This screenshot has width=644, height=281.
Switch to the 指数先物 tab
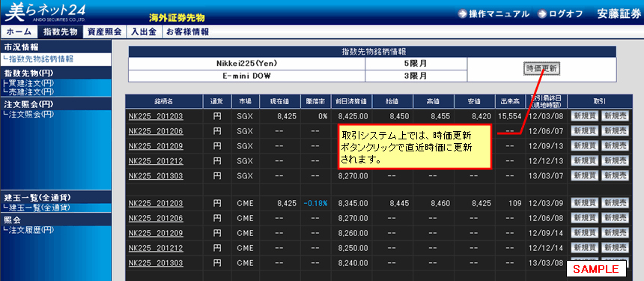pos(60,32)
